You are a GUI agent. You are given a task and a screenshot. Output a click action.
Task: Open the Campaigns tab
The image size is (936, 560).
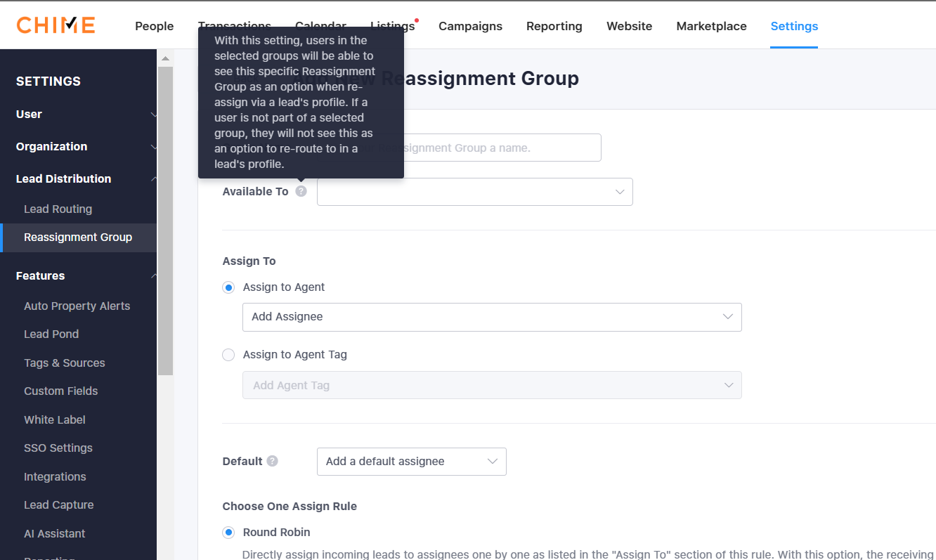tap(470, 26)
